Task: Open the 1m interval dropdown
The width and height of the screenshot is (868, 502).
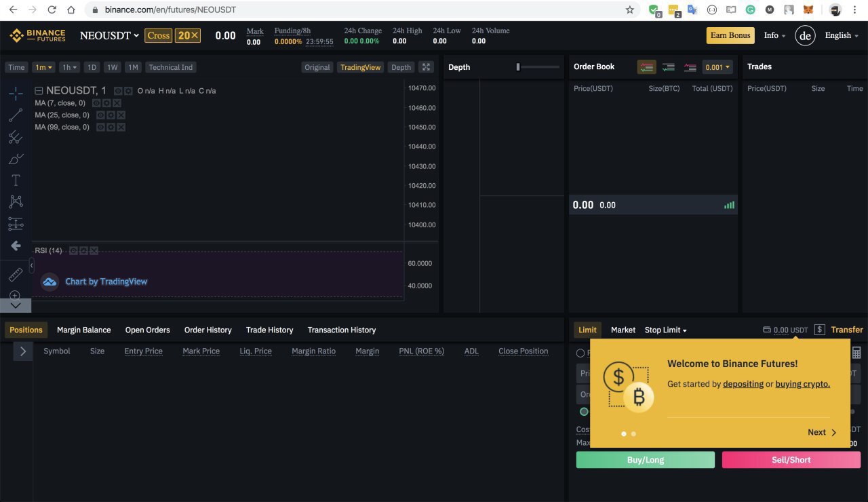Action: tap(44, 67)
